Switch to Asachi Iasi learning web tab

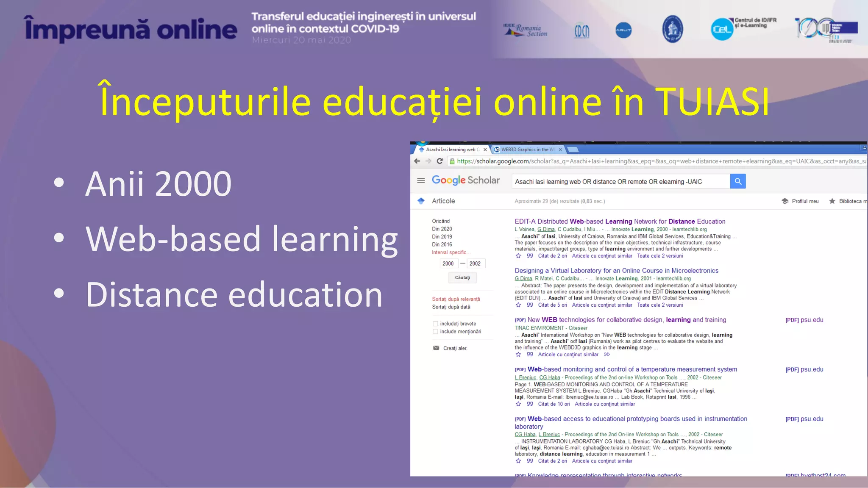452,150
